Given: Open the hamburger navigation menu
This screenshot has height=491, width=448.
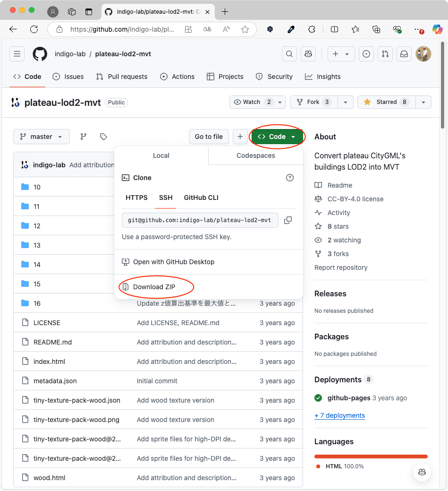Looking at the screenshot, I should [17, 54].
